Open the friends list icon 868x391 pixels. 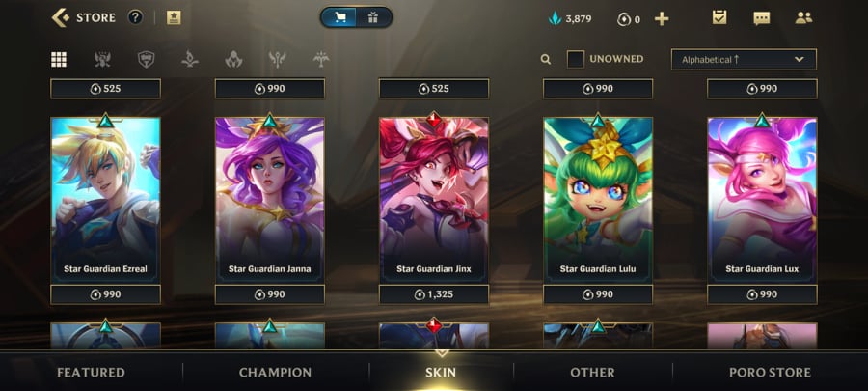[x=803, y=17]
